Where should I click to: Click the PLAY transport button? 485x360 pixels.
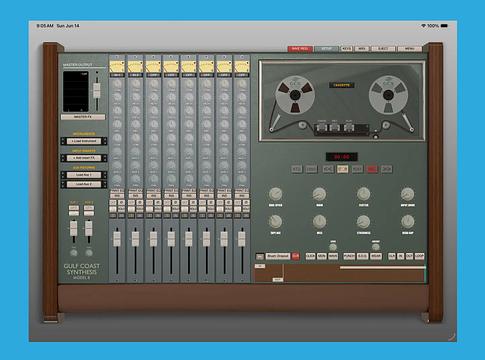click(x=357, y=169)
